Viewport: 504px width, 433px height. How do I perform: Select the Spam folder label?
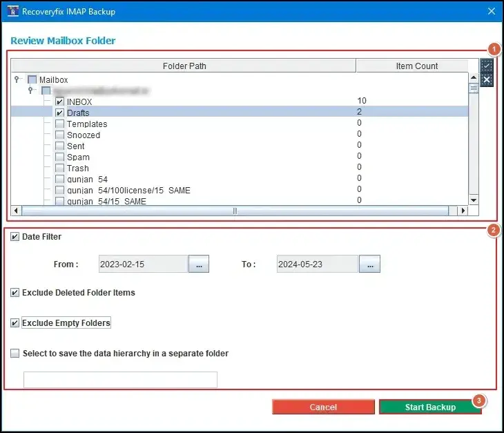[78, 157]
